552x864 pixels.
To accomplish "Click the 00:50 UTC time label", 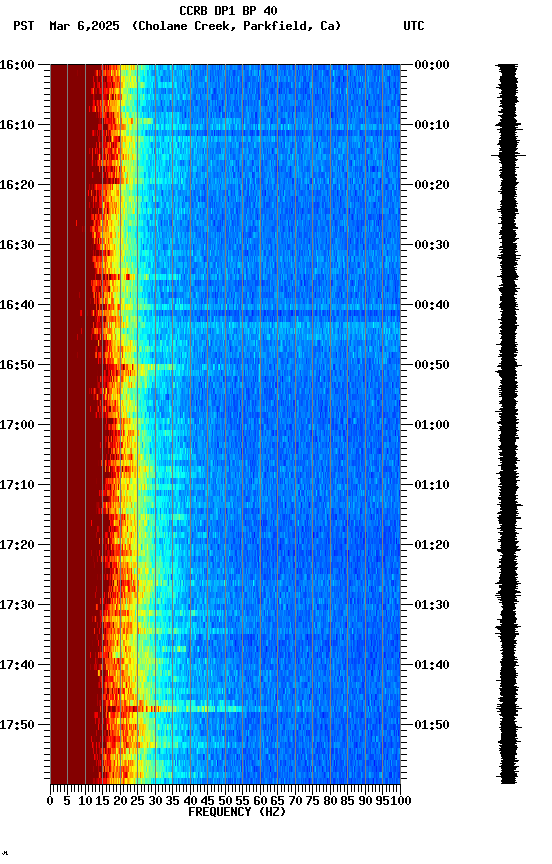I will 432,365.
